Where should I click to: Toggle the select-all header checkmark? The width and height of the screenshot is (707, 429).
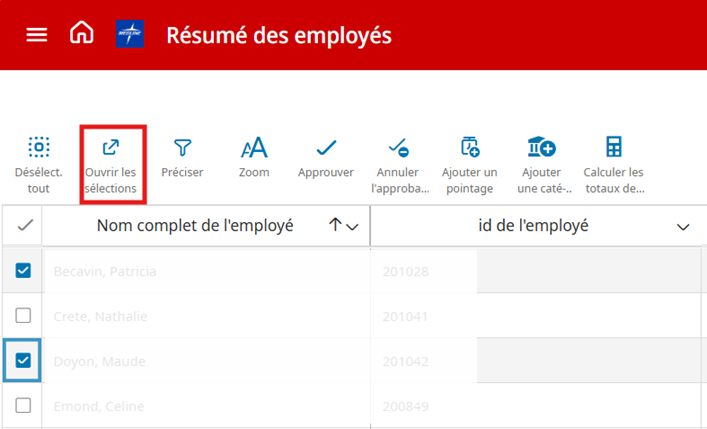24,226
